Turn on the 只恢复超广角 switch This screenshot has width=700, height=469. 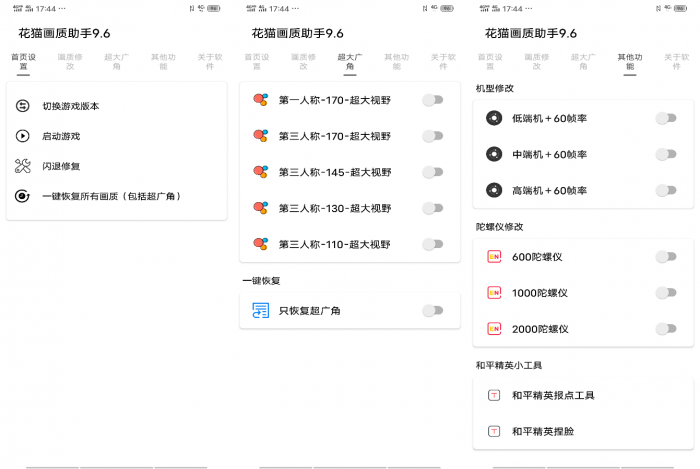click(x=432, y=311)
